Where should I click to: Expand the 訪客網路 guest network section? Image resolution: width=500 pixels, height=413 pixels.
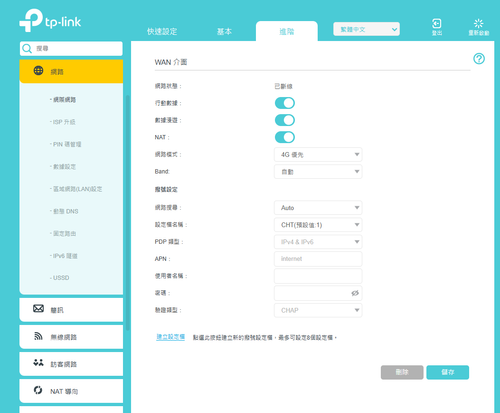click(71, 364)
